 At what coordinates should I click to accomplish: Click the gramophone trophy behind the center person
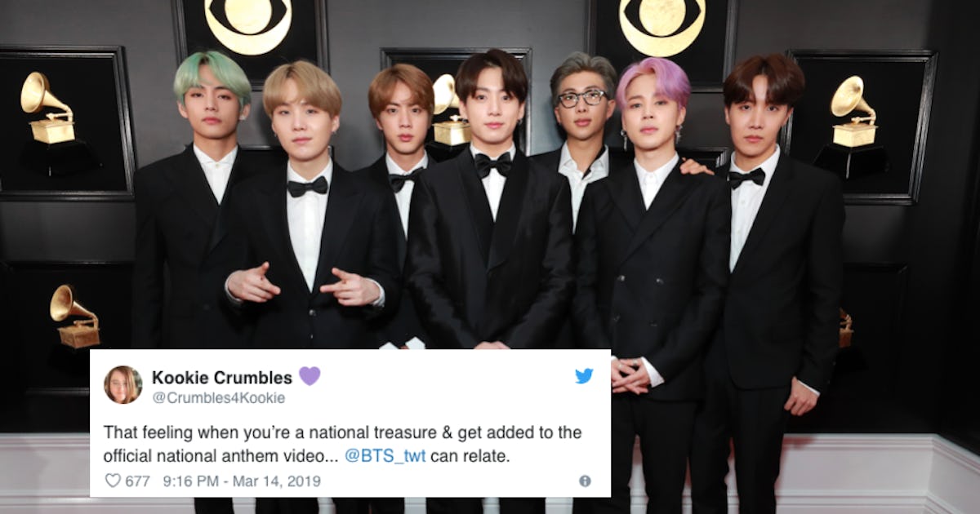tap(448, 110)
